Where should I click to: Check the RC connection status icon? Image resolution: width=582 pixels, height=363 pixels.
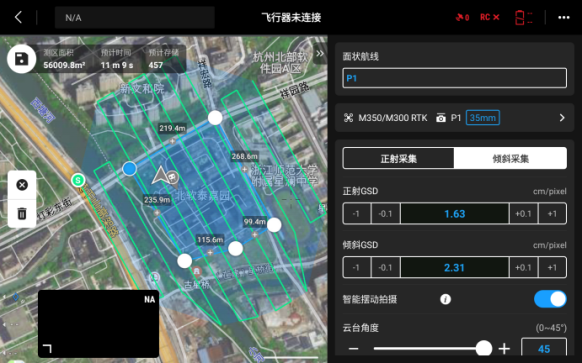490,17
